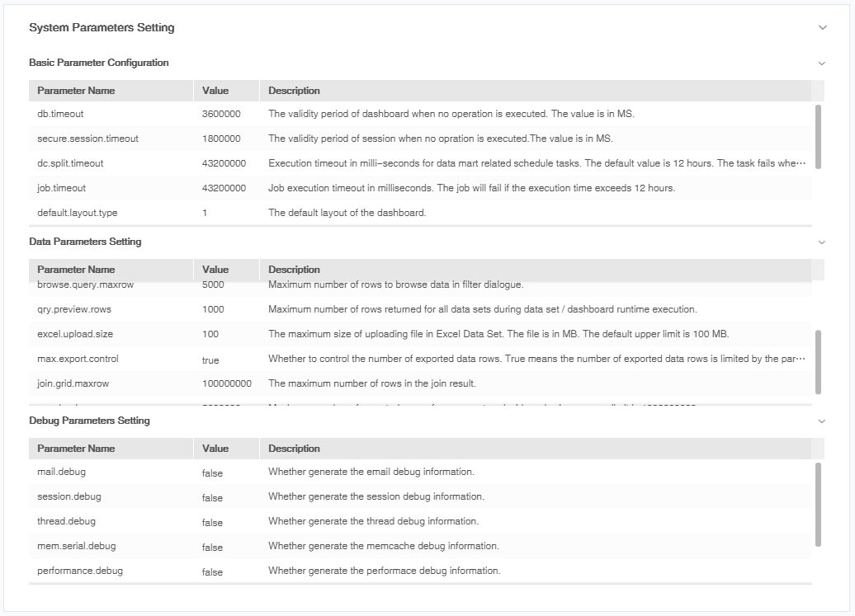This screenshot has height=616, width=855.
Task: Select the join.grid.maxrow parameter
Action: (73, 383)
